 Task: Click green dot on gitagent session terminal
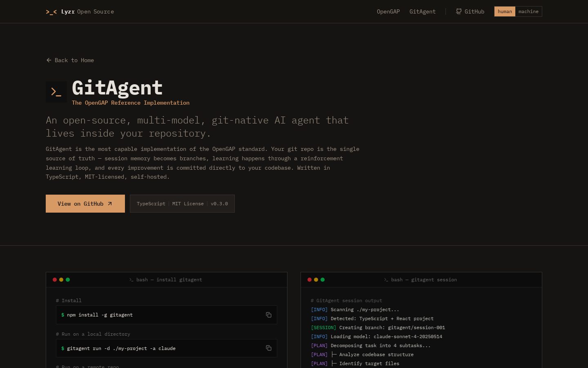coord(323,280)
